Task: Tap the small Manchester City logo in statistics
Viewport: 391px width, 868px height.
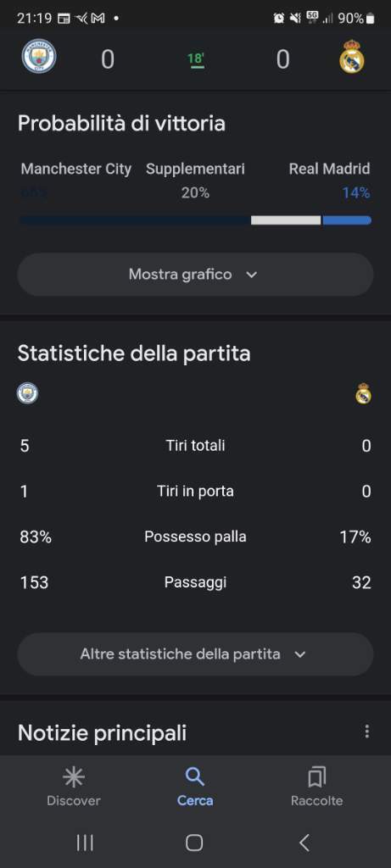Action: click(27, 393)
